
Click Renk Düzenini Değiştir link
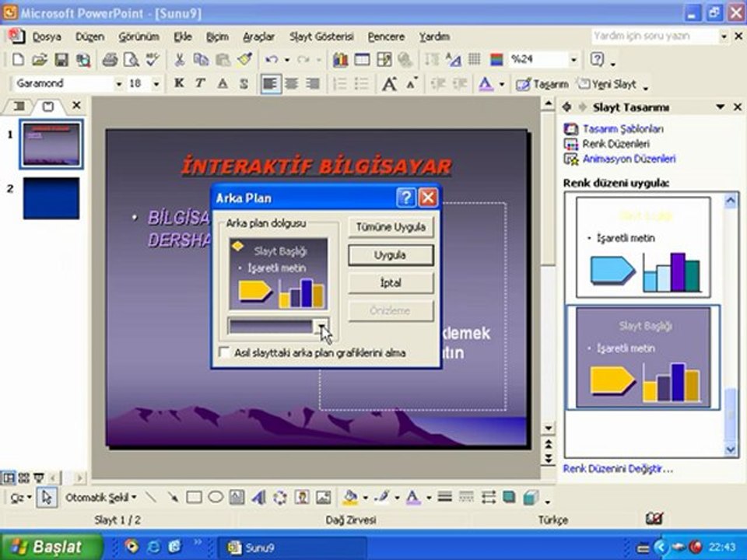tap(618, 468)
